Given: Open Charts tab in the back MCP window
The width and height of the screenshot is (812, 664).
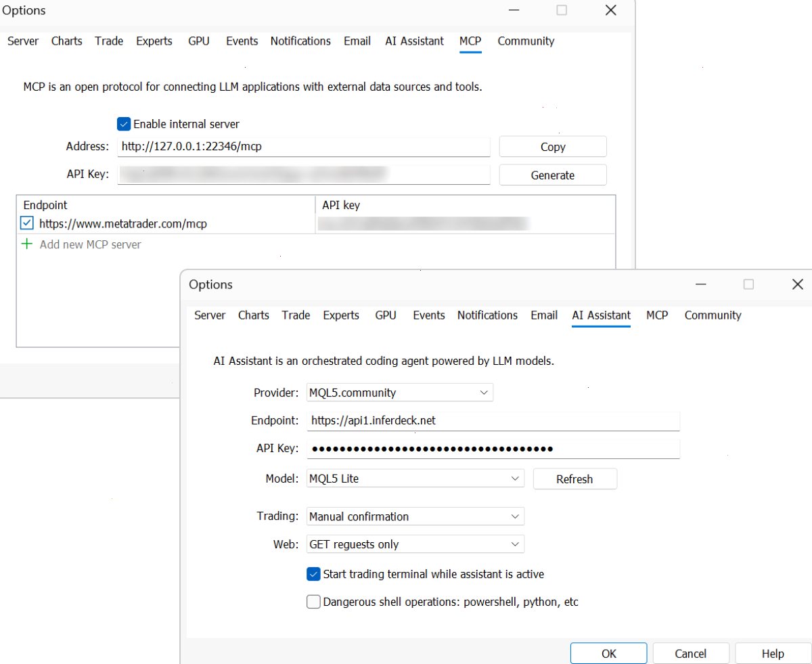Looking at the screenshot, I should 67,41.
